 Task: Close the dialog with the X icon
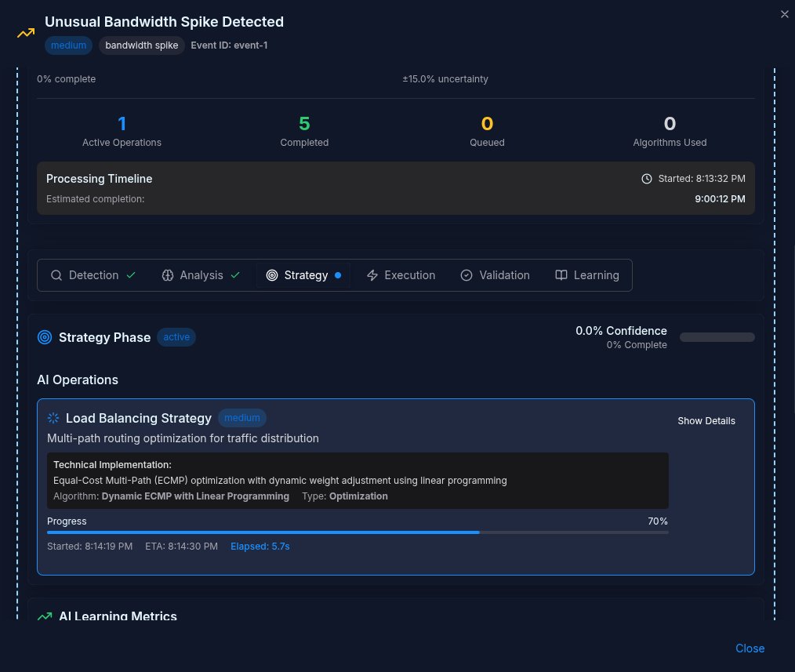784,14
